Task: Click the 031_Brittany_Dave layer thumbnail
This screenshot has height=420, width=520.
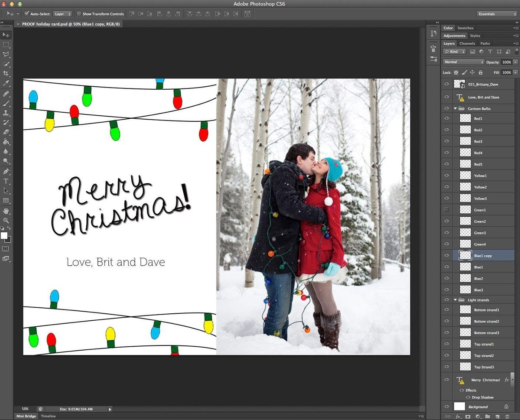Action: coord(459,84)
